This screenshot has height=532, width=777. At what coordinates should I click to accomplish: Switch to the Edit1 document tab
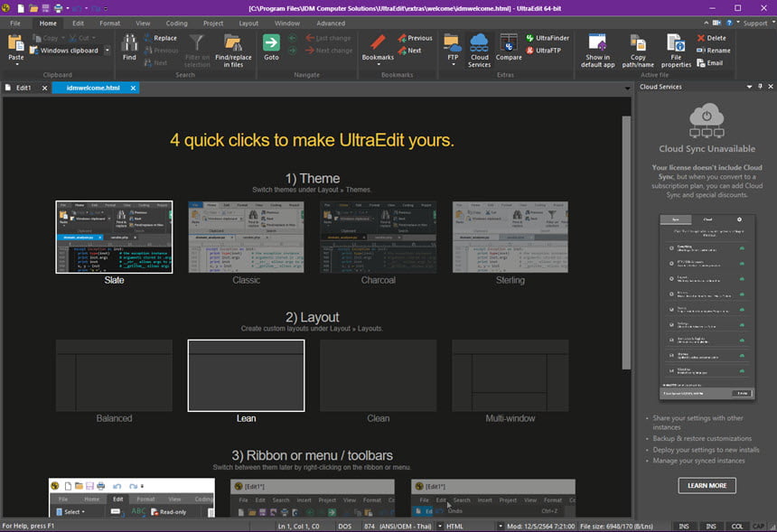point(23,88)
